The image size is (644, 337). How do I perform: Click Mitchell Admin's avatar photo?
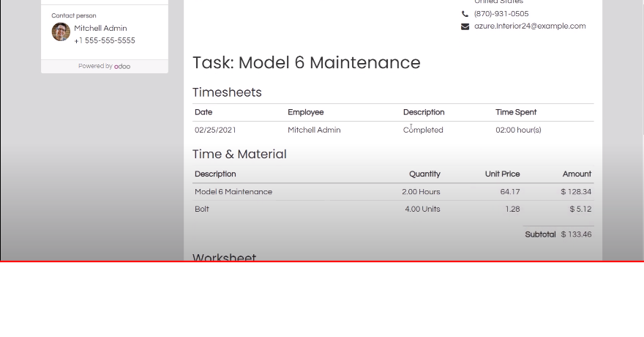tap(61, 32)
